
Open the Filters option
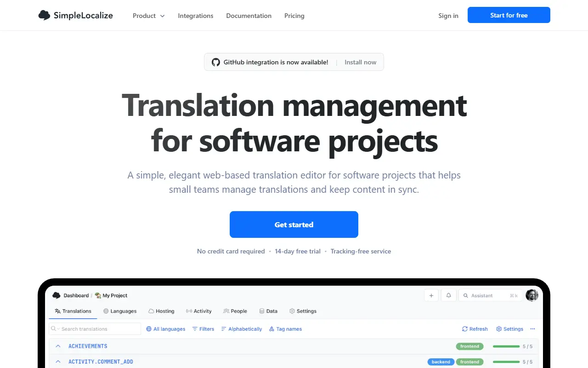(203, 329)
